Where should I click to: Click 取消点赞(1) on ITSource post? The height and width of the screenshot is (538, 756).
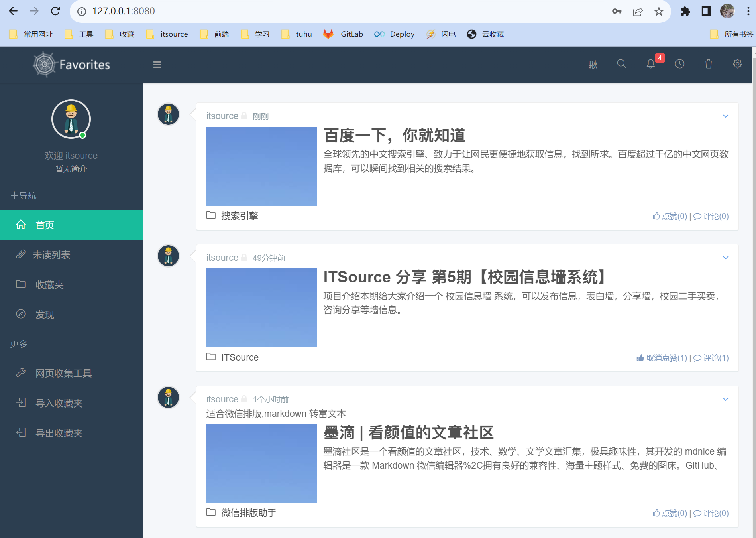point(662,358)
